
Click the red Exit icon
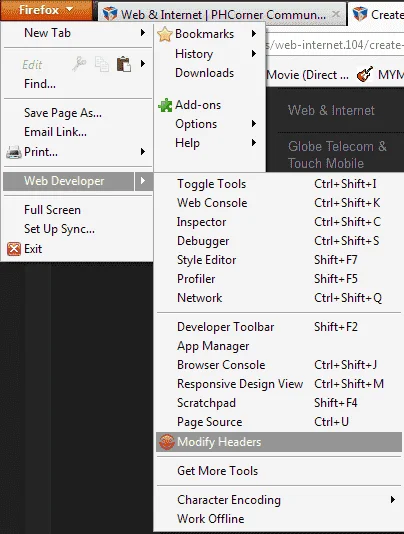14,249
